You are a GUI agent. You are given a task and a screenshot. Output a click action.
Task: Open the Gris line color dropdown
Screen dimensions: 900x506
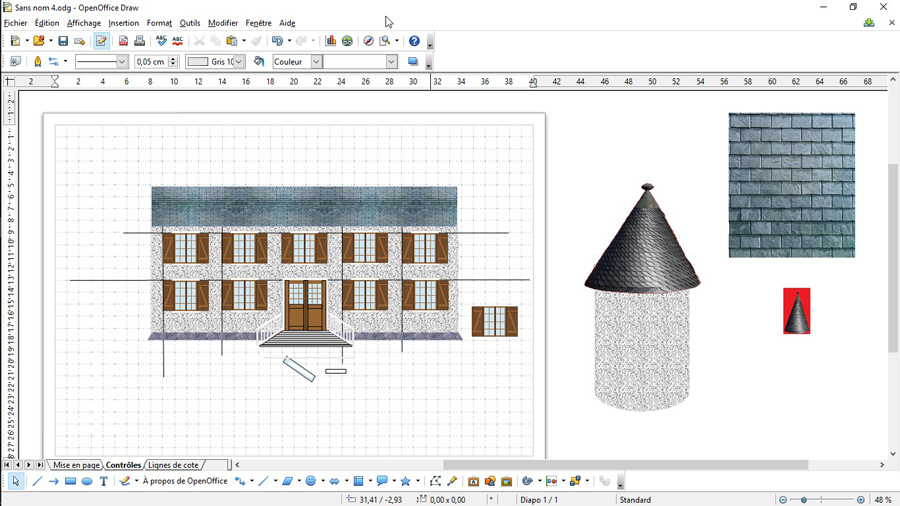click(239, 62)
